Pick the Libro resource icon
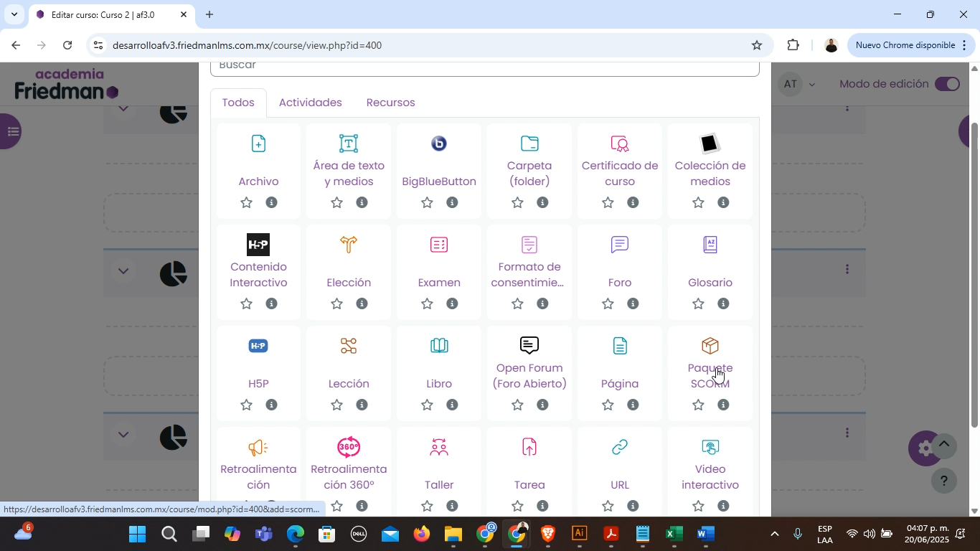Screen dimensions: 980x551 pos(439,346)
